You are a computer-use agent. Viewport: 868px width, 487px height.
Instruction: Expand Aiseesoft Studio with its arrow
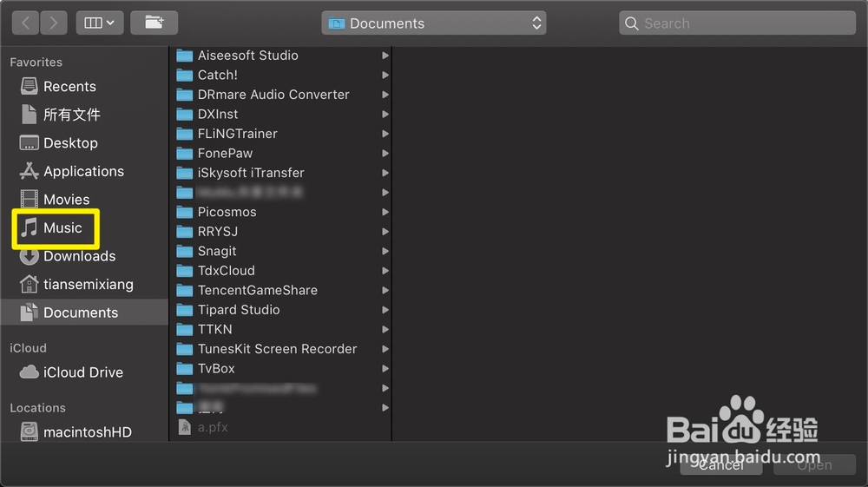pyautogui.click(x=385, y=56)
